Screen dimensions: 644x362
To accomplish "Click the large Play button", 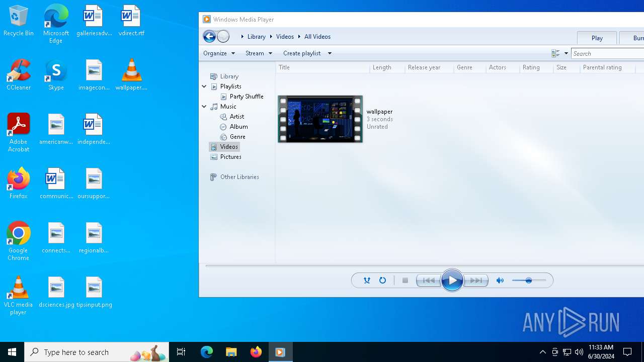I will 452,281.
